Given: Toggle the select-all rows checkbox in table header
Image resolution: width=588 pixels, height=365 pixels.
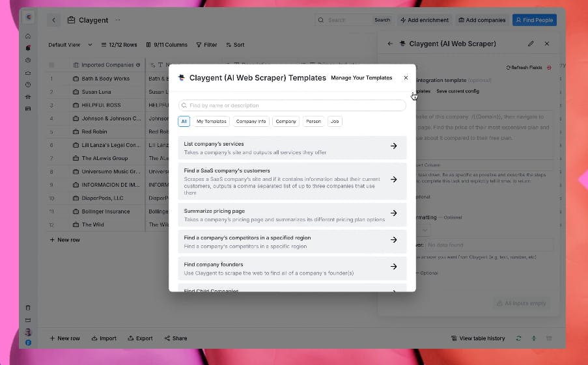Looking at the screenshot, I should (x=51, y=65).
